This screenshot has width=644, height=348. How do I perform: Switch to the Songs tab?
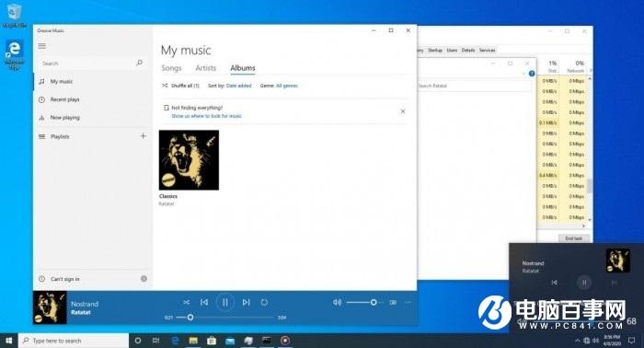click(x=171, y=68)
